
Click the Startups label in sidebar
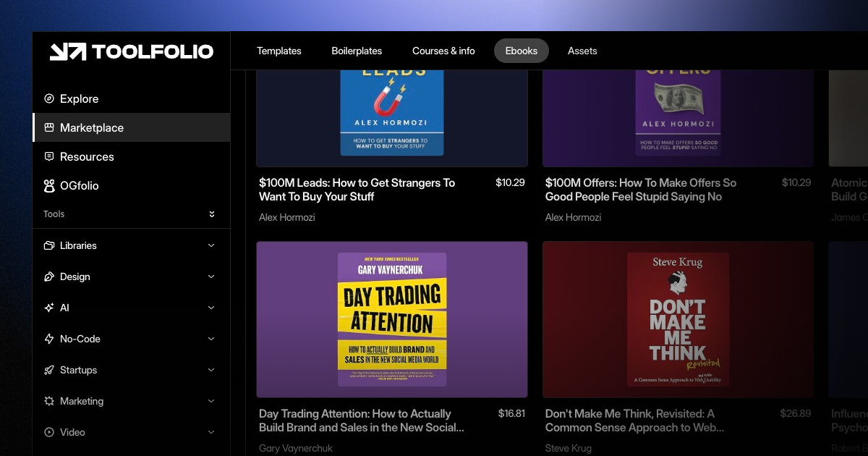pos(79,370)
